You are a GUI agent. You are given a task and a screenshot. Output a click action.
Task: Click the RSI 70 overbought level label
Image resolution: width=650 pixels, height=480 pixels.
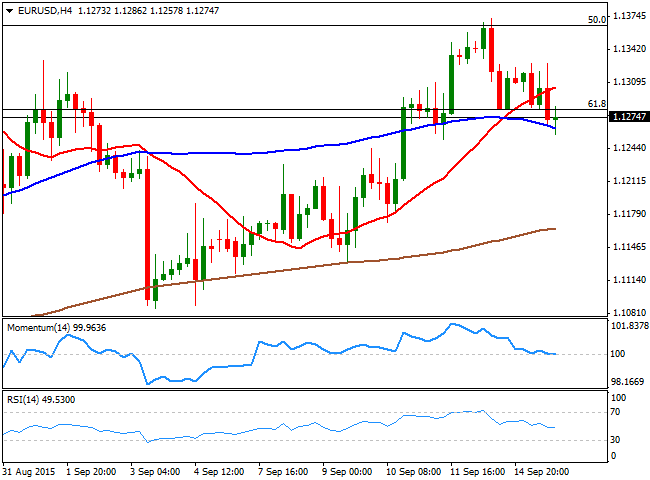pos(616,412)
